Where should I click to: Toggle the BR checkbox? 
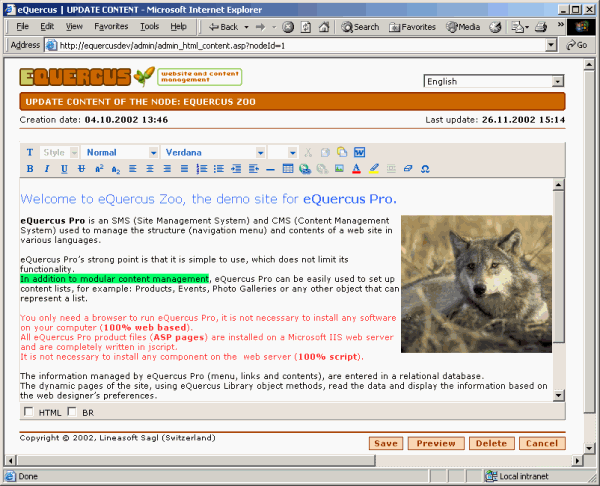point(73,412)
